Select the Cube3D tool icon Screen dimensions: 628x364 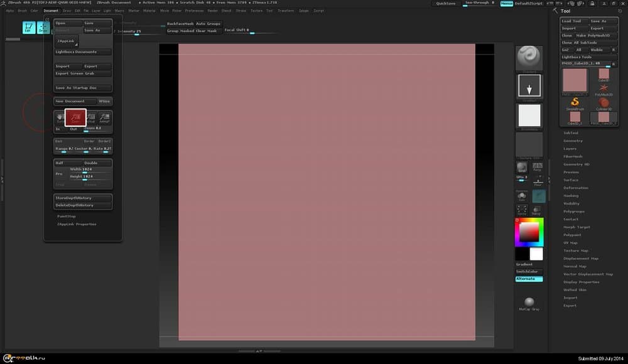(x=604, y=75)
